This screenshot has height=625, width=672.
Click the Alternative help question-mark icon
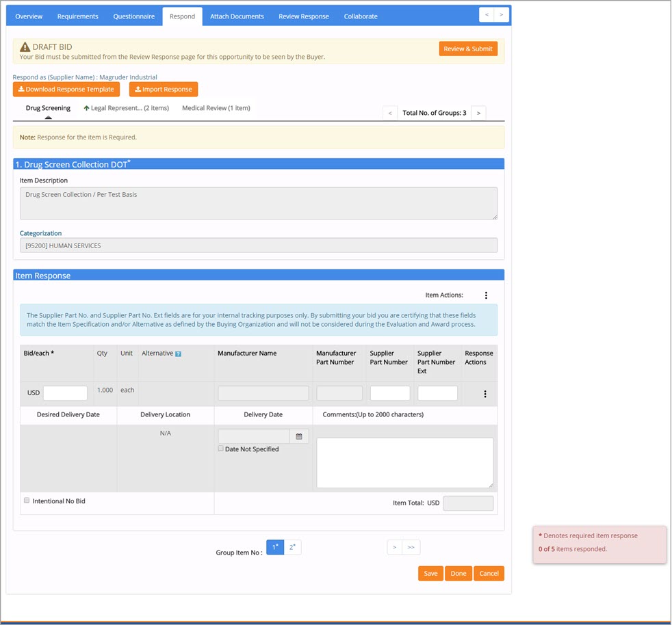click(178, 354)
